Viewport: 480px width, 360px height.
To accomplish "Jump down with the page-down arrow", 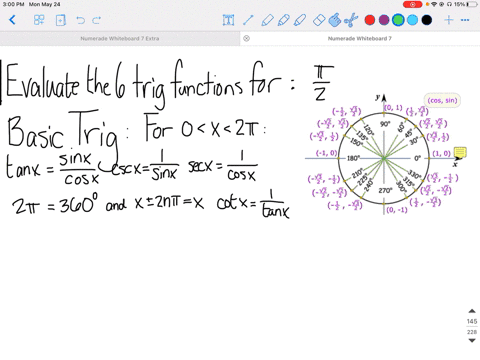I will pos(472,340).
